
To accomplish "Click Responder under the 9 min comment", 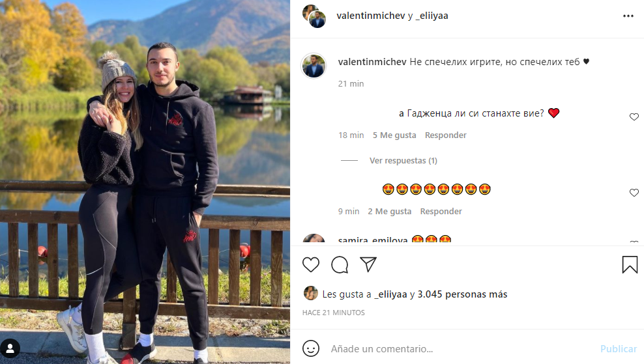I will pyautogui.click(x=441, y=212).
